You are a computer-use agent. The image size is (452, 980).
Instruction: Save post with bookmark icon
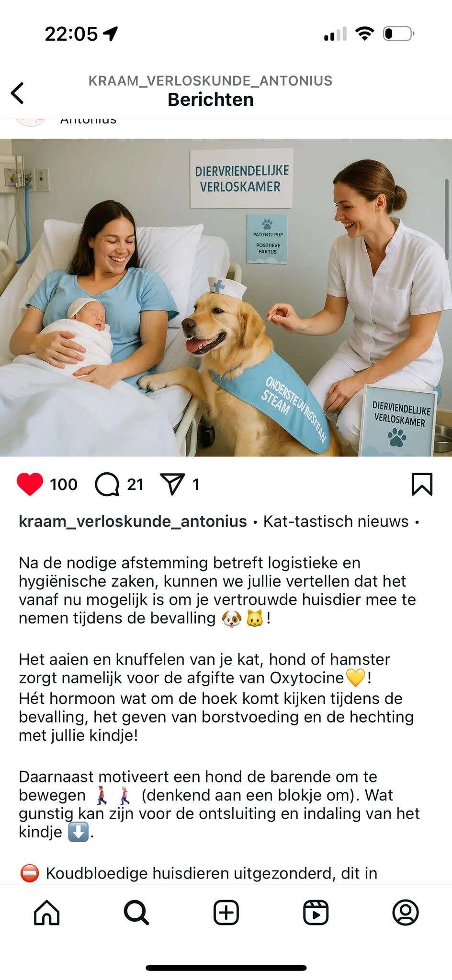click(422, 484)
